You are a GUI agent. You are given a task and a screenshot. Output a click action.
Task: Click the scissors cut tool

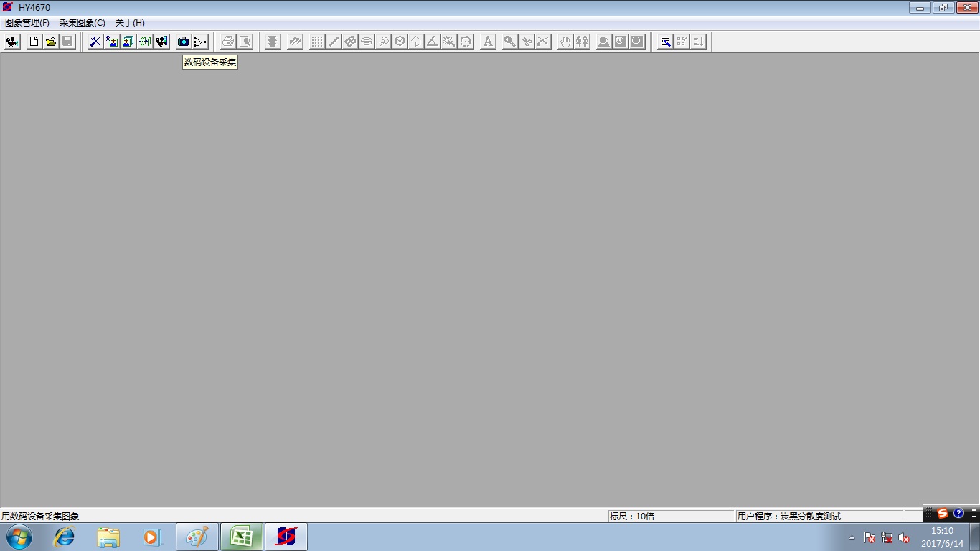click(x=527, y=42)
